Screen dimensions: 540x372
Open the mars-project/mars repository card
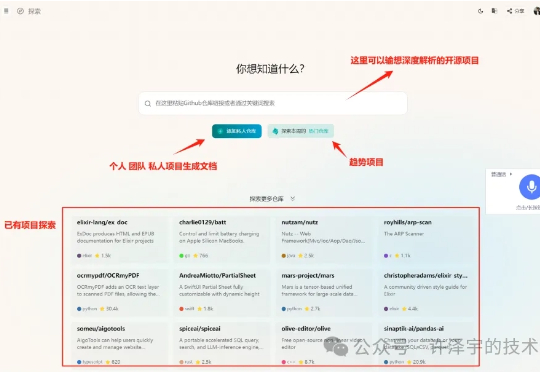(324, 292)
